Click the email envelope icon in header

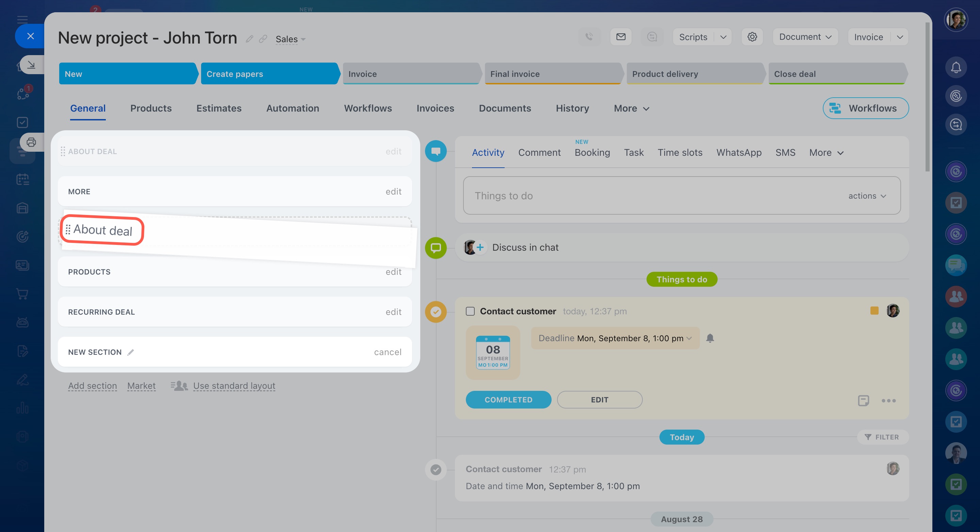(x=620, y=37)
